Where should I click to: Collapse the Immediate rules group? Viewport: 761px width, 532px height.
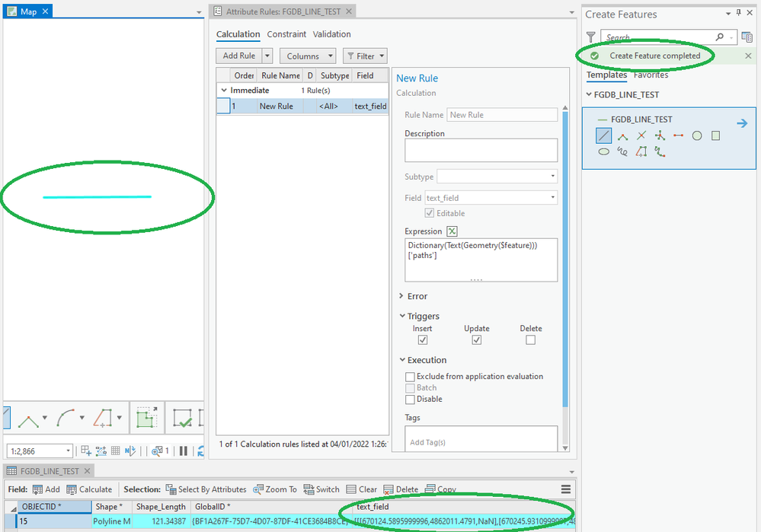coord(224,91)
